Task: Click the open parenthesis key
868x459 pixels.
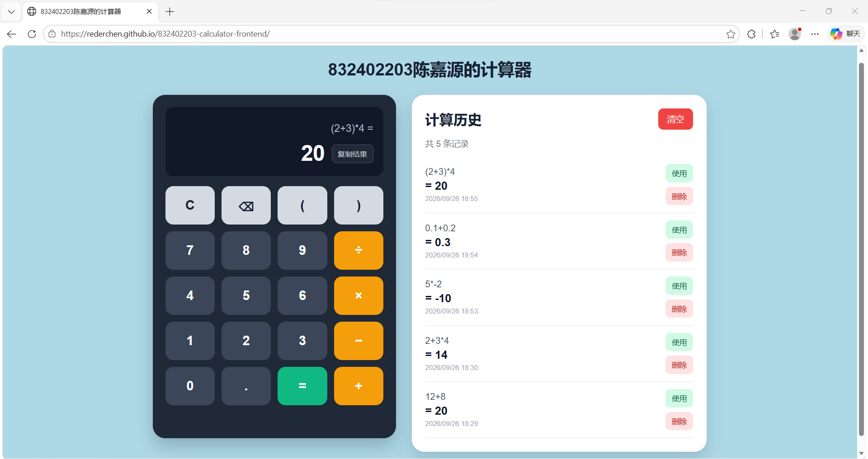Action: click(302, 206)
